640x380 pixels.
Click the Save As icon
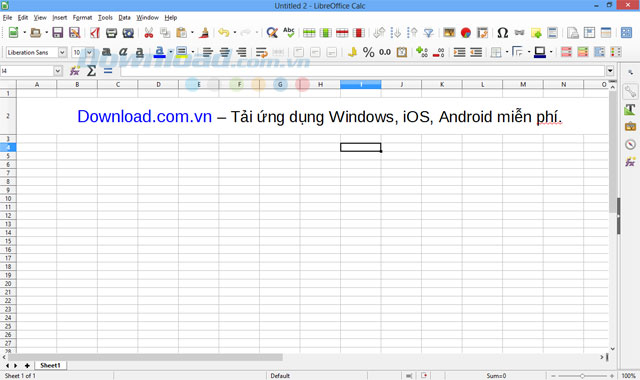tap(74, 33)
